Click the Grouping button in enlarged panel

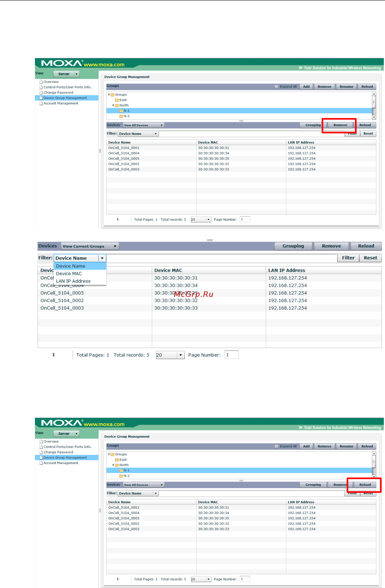[x=293, y=246]
